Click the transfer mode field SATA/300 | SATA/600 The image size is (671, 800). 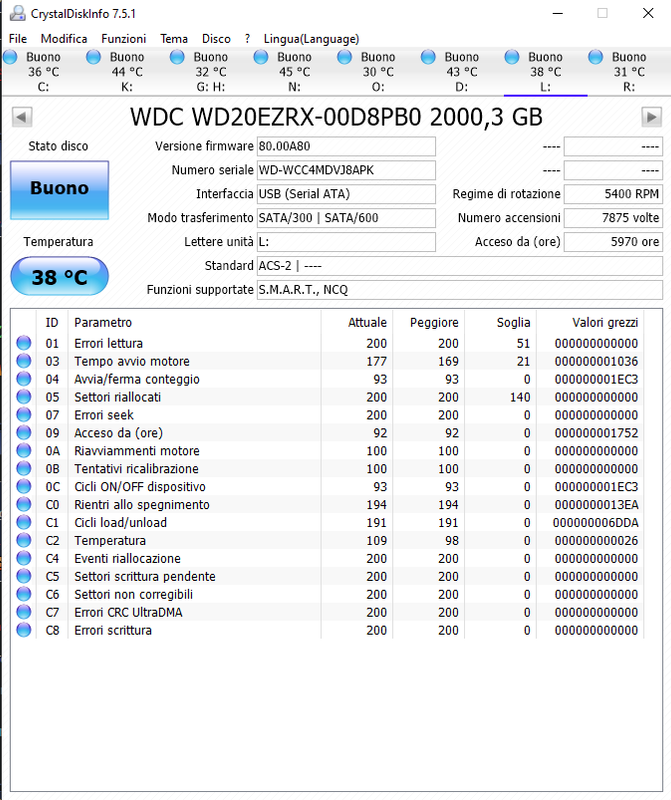point(346,218)
